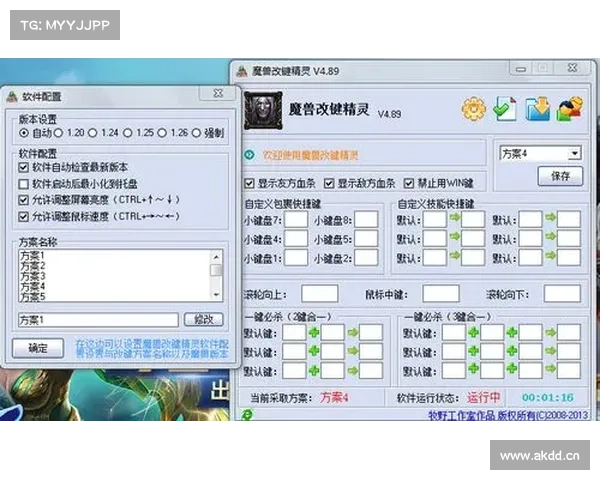The height and width of the screenshot is (480, 600).
Task: Click the users/contacts icon in header
Action: click(x=570, y=109)
